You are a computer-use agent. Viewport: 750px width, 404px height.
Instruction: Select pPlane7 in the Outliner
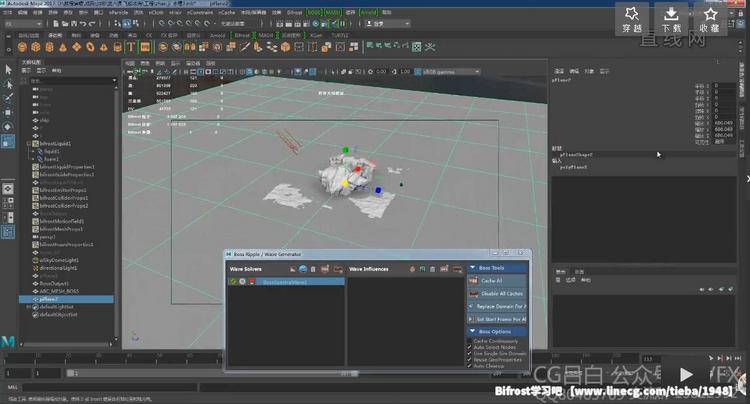[66, 299]
